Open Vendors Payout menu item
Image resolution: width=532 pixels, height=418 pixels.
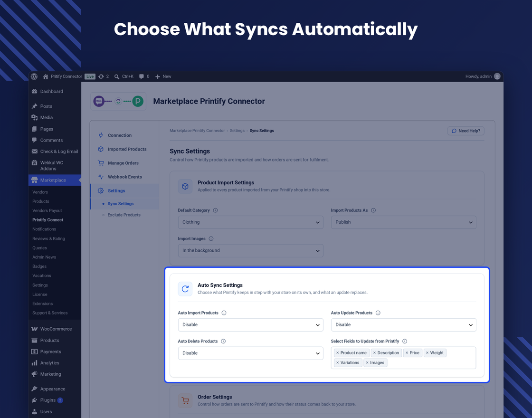tap(47, 211)
